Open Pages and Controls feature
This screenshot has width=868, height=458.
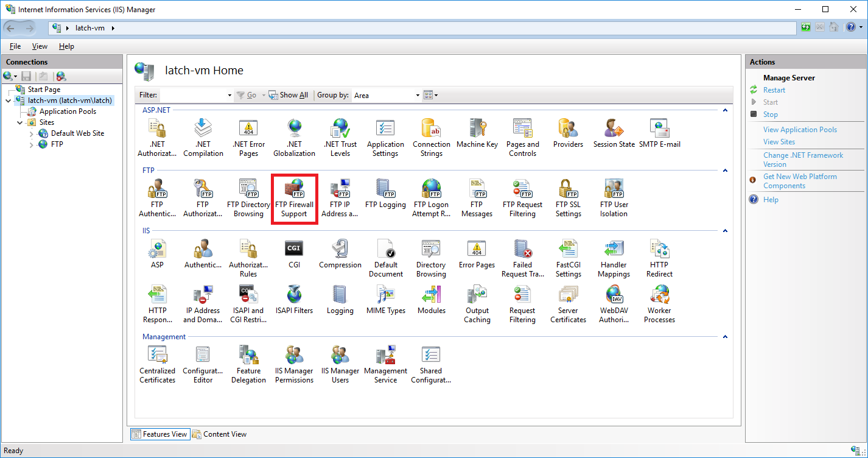(523, 138)
